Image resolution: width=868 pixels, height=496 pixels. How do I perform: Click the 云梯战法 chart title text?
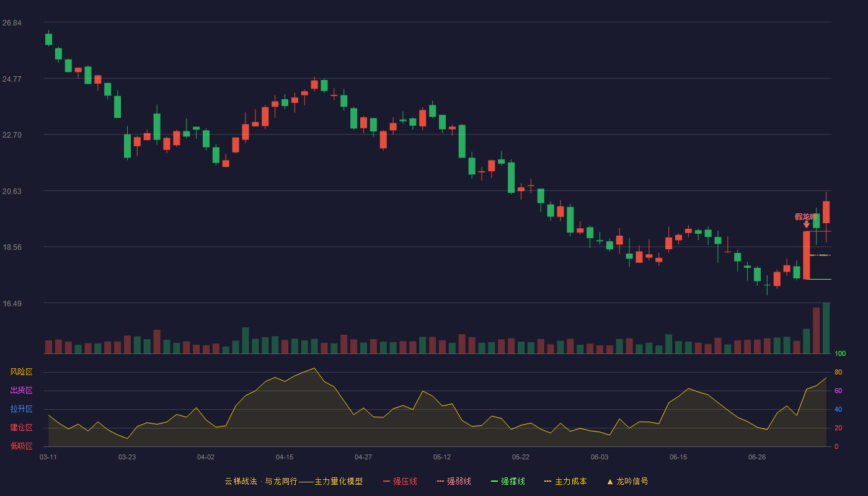coord(241,481)
